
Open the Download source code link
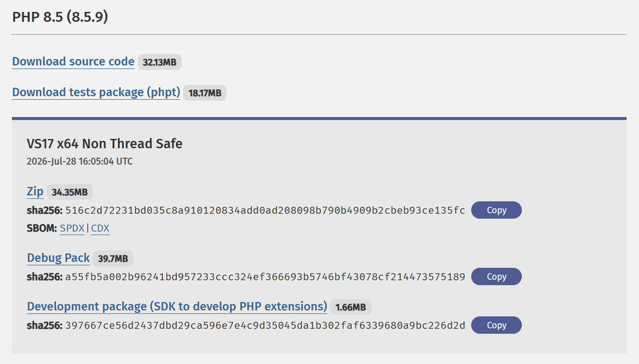tap(73, 62)
